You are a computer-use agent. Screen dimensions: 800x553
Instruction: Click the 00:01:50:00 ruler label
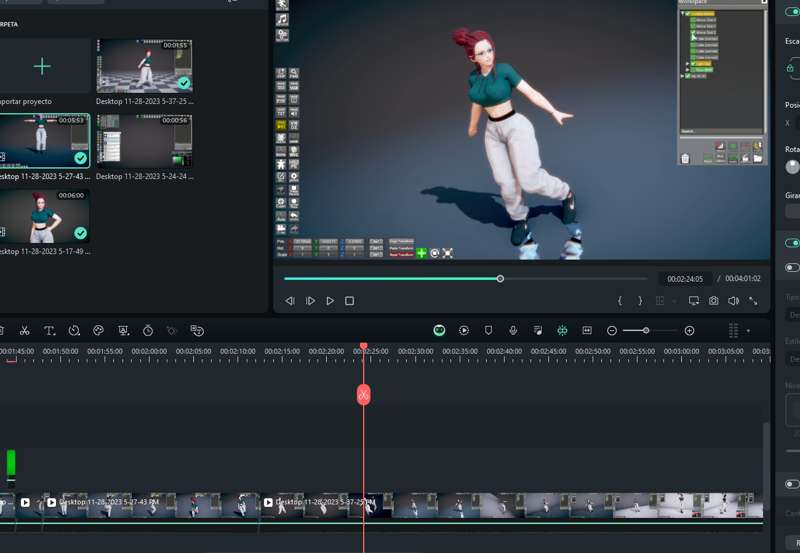[60, 351]
